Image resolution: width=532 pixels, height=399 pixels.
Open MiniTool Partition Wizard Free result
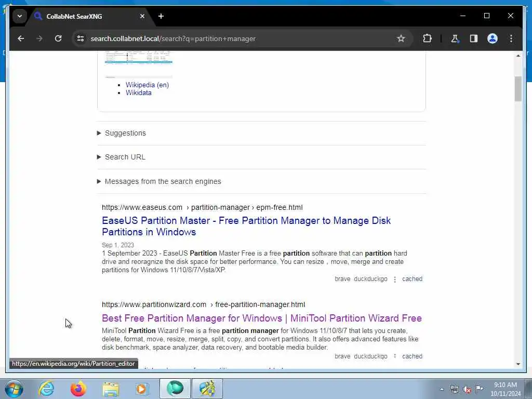point(262,318)
